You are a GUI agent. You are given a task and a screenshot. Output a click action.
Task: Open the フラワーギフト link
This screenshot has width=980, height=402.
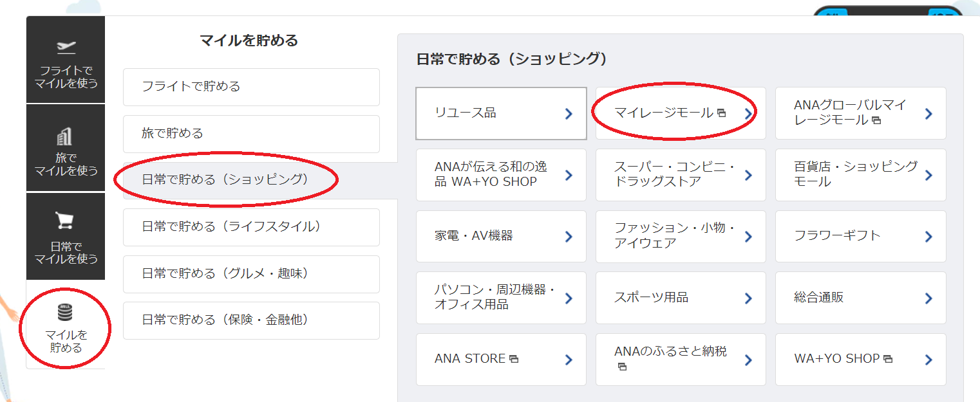click(861, 236)
